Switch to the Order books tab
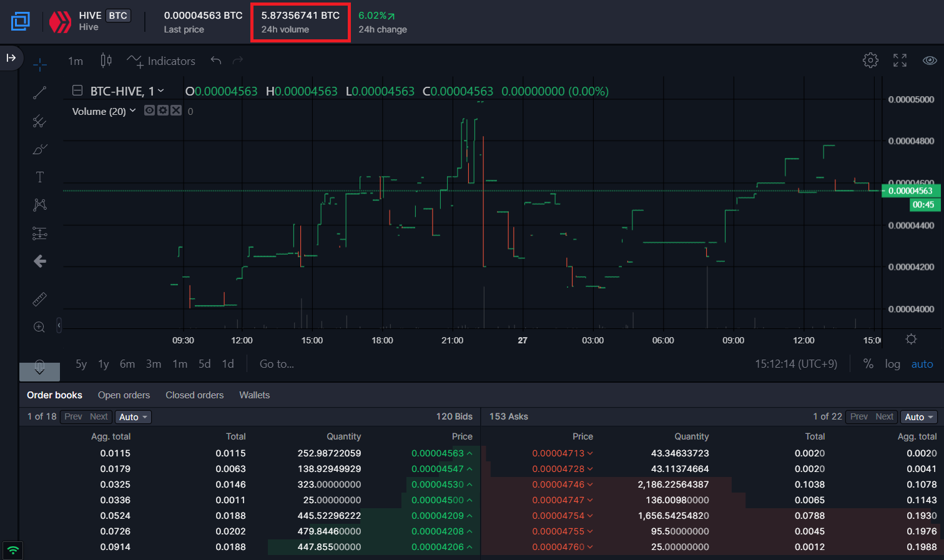944x560 pixels. (x=54, y=395)
